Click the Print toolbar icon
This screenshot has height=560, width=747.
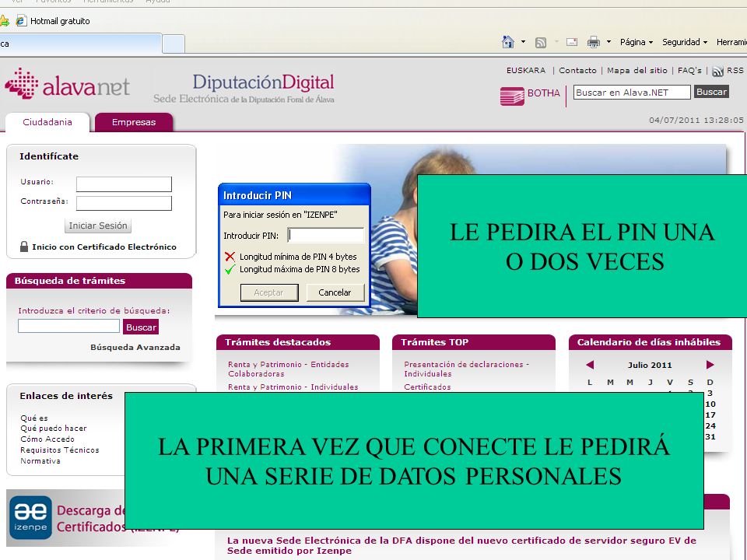(594, 42)
